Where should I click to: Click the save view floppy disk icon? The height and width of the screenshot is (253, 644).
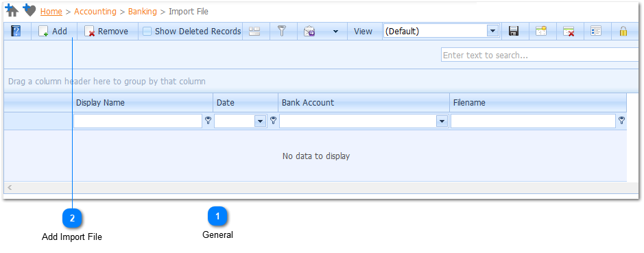pyautogui.click(x=514, y=32)
